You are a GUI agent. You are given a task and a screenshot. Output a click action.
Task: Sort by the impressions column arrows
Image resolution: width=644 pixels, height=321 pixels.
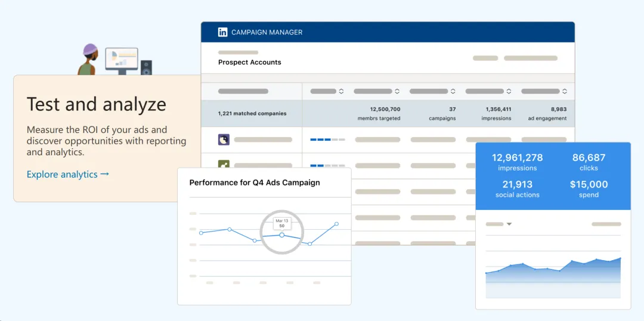click(x=509, y=91)
